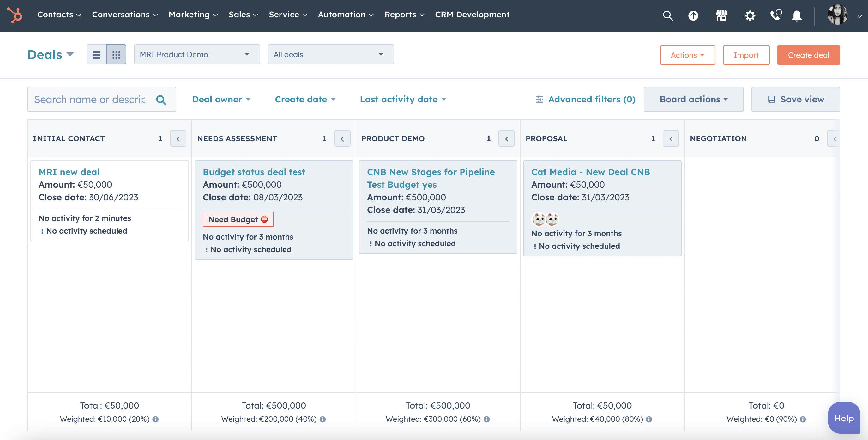Open the MRI Product Demo pipeline dropdown

click(x=197, y=55)
